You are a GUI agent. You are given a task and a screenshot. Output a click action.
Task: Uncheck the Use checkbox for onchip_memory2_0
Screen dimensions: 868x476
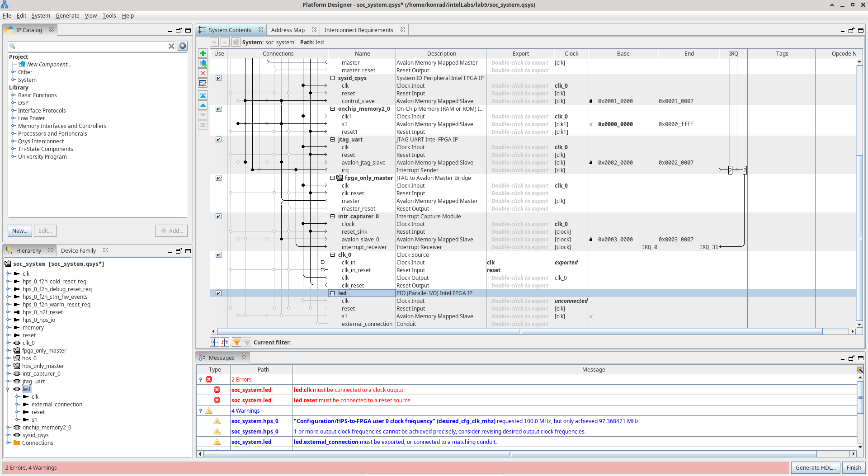tap(218, 109)
